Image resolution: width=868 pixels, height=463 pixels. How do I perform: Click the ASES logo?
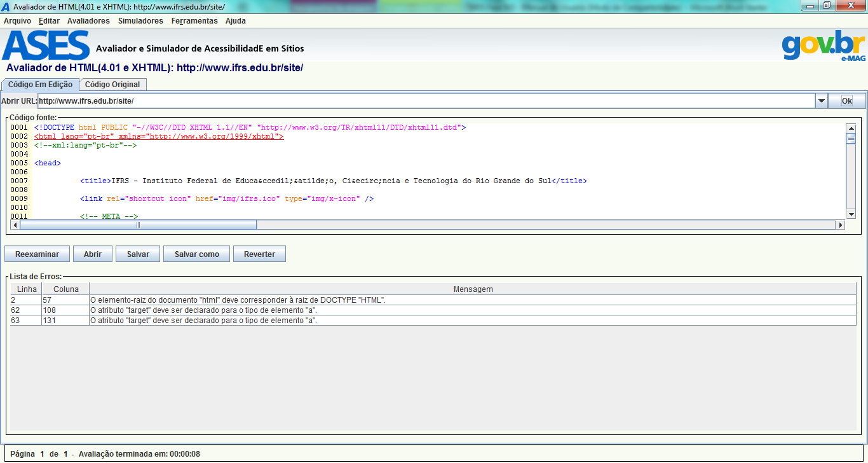46,45
